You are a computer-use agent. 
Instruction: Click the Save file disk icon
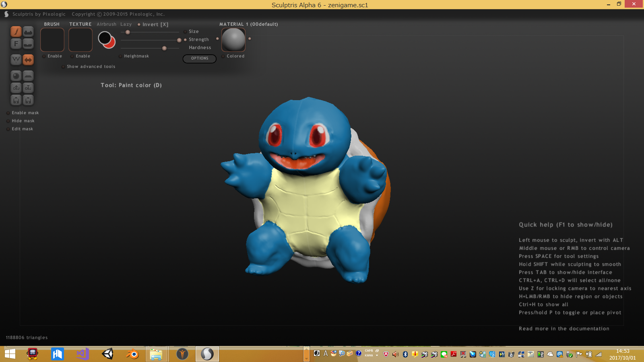pos(28,100)
